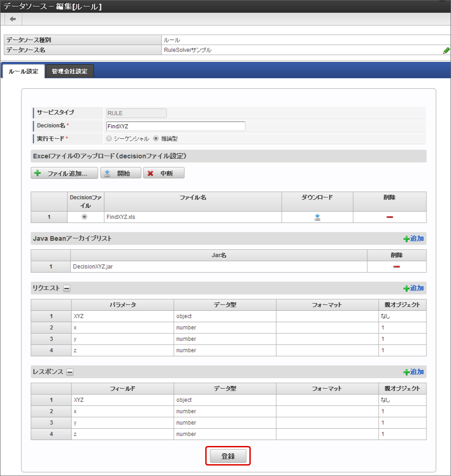Collapse the リクエスト section

coord(67,289)
